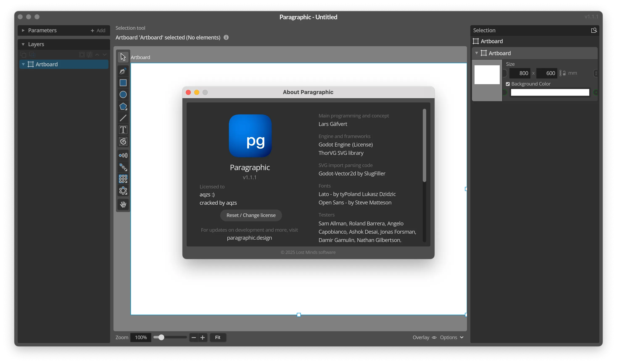Select the Rectangle tool

point(123,83)
